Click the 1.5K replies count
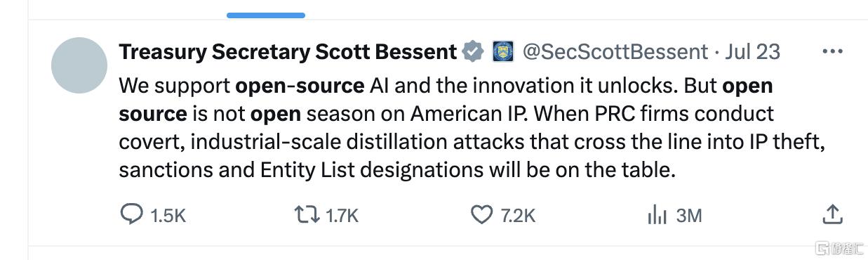The image size is (868, 260). pyautogui.click(x=168, y=215)
